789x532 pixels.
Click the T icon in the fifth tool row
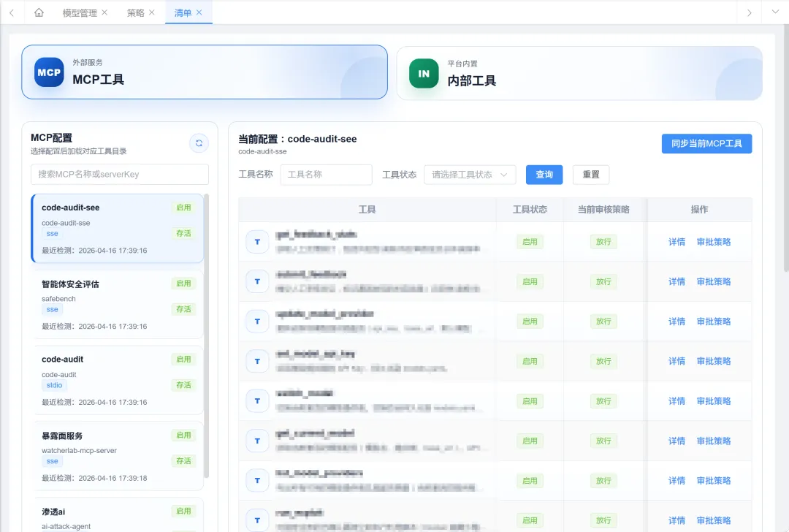click(257, 401)
